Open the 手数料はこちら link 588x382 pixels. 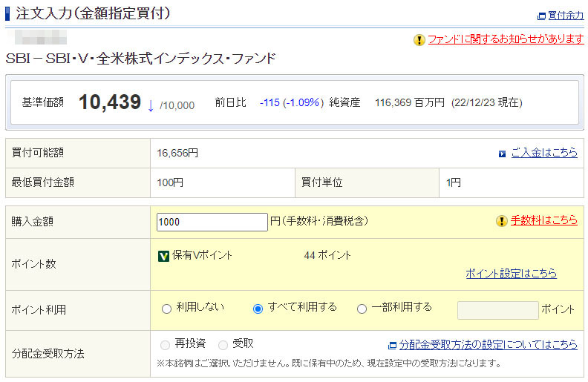click(x=543, y=220)
